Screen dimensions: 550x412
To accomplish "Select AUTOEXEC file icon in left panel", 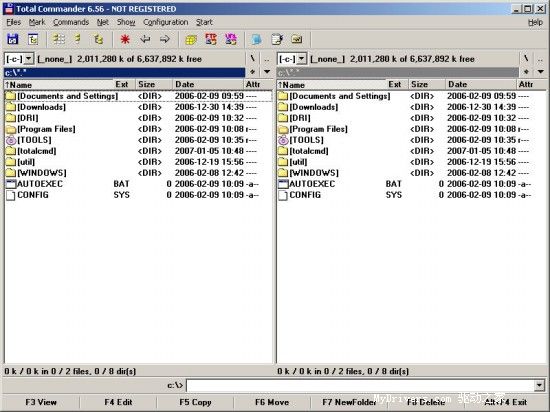I will (11, 184).
